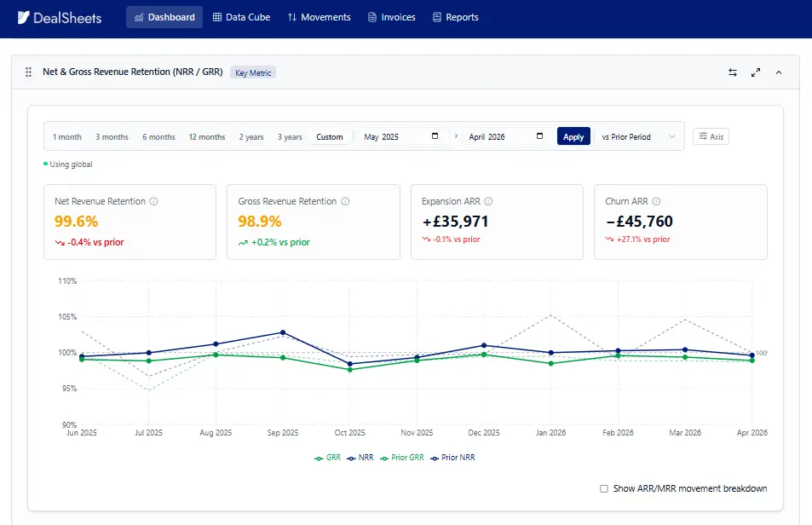Viewport: 812px width, 525px height.
Task: Toggle GRR series in chart legend
Action: tap(328, 458)
